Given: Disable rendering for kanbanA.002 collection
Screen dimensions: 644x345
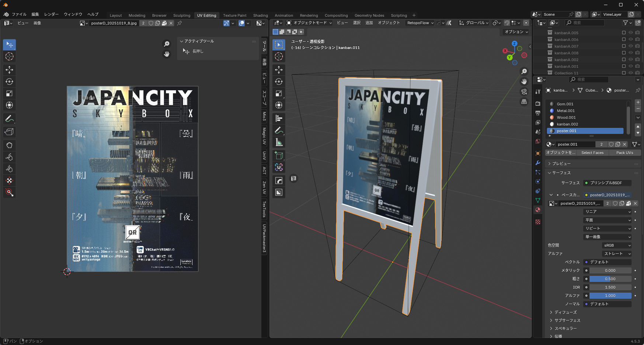Looking at the screenshot, I should tap(637, 60).
